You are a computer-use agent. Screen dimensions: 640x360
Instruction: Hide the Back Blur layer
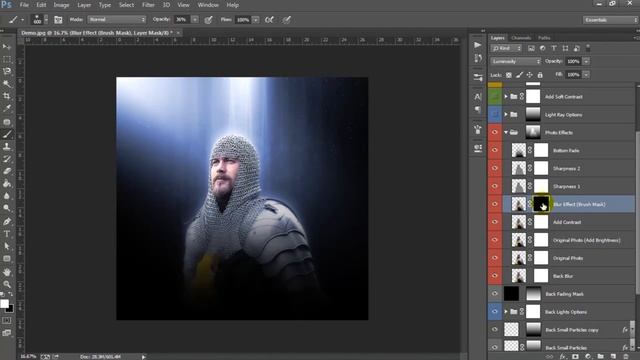click(x=495, y=276)
